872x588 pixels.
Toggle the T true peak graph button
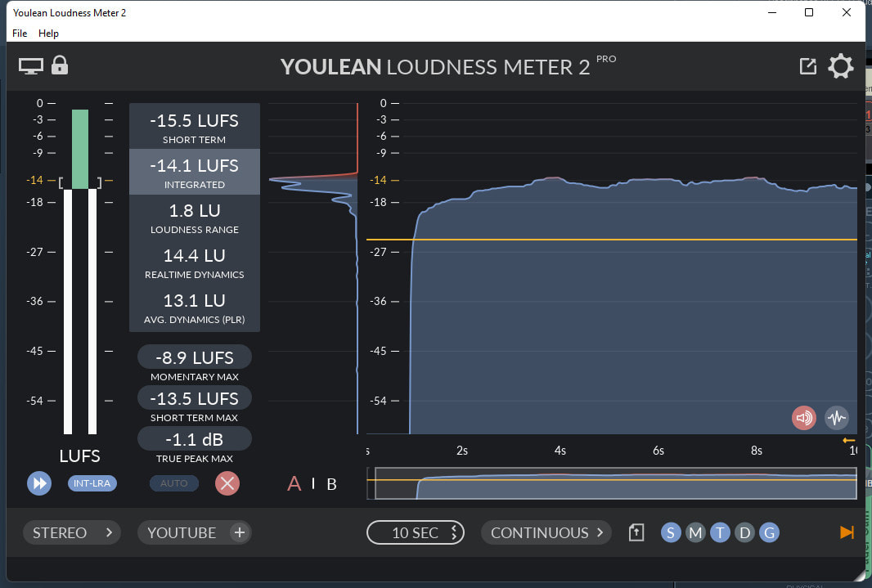[720, 532]
